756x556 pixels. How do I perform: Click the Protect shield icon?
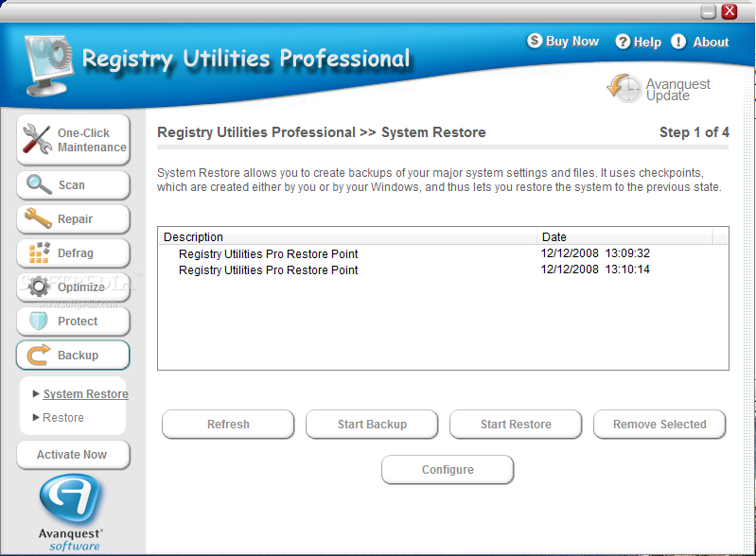(38, 321)
